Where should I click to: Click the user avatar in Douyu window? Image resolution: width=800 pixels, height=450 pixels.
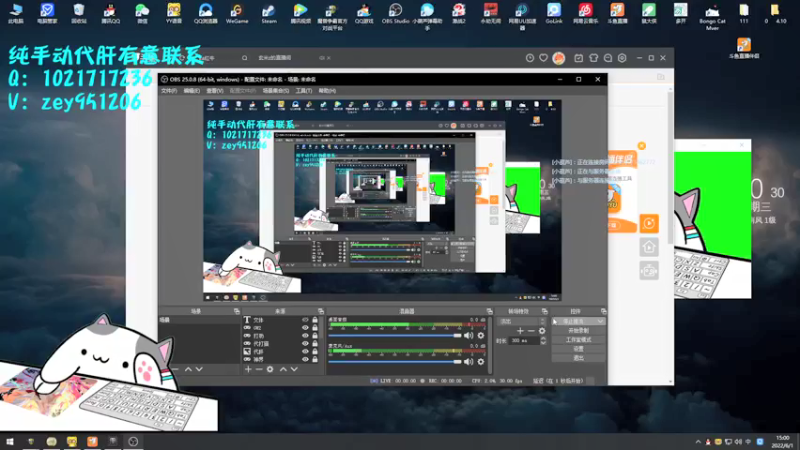pyautogui.click(x=559, y=58)
